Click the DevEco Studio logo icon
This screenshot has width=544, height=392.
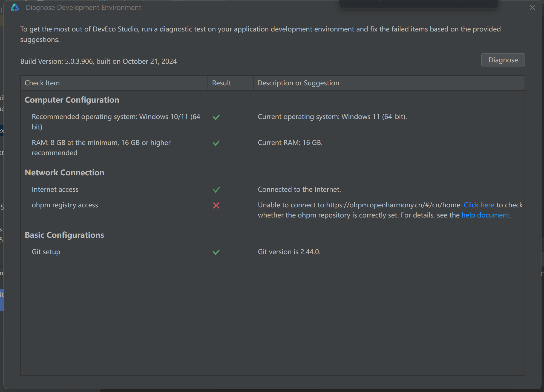tap(15, 7)
